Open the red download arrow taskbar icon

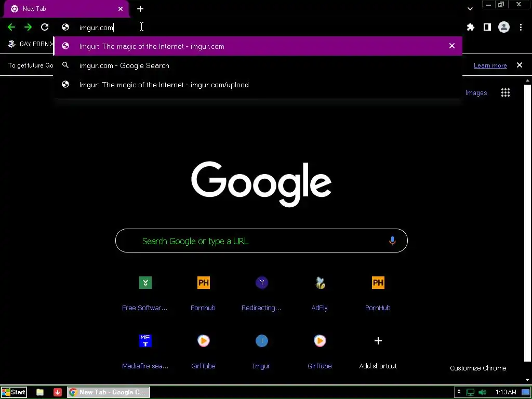coord(58,392)
